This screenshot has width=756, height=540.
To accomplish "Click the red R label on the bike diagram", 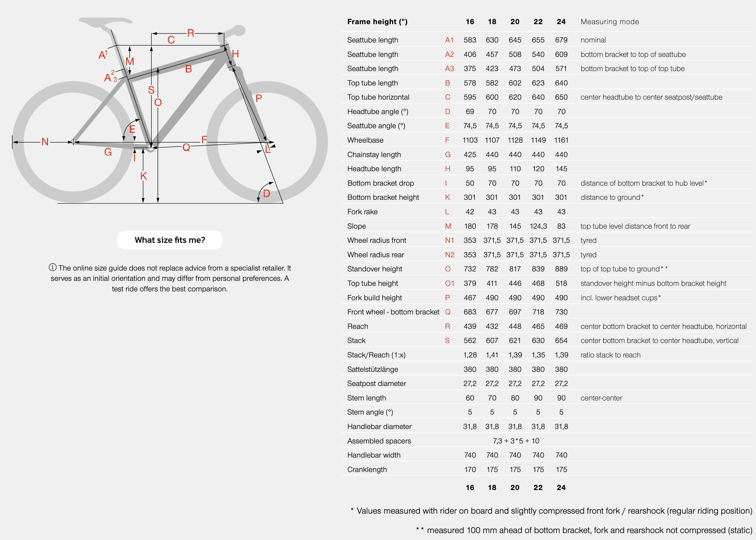I will (191, 33).
